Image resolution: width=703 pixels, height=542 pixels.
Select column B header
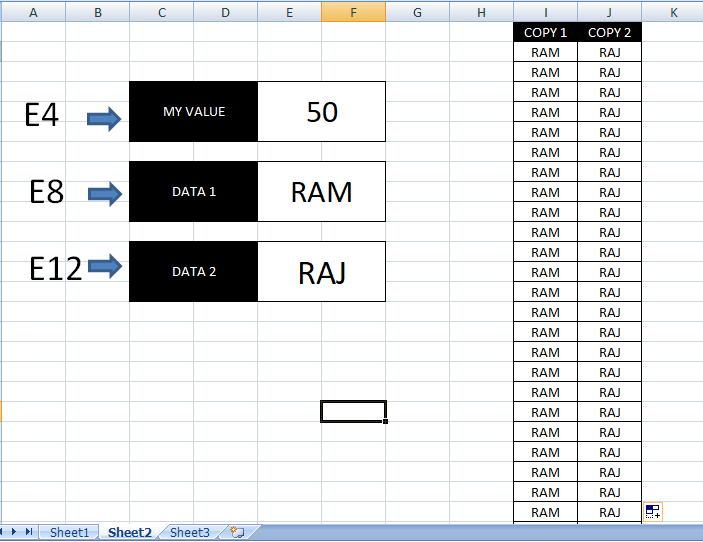97,13
